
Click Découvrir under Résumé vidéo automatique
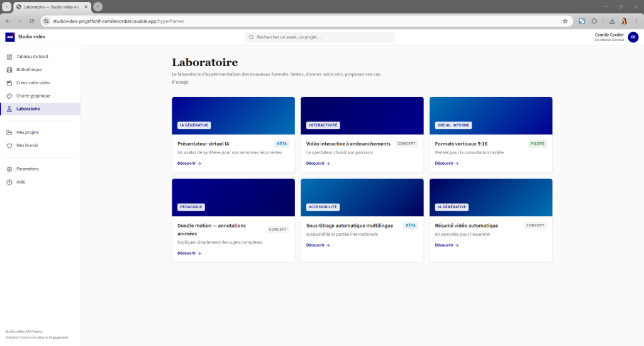(x=447, y=245)
